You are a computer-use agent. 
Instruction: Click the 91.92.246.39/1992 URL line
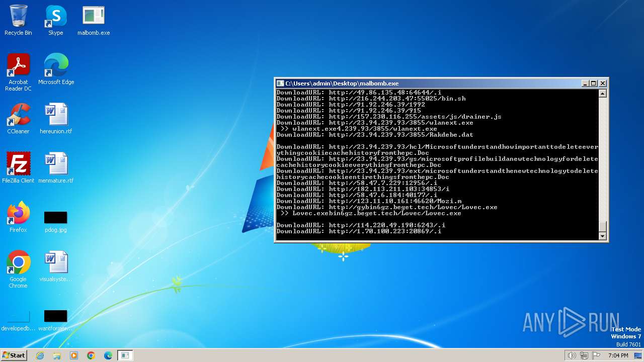tap(351, 105)
